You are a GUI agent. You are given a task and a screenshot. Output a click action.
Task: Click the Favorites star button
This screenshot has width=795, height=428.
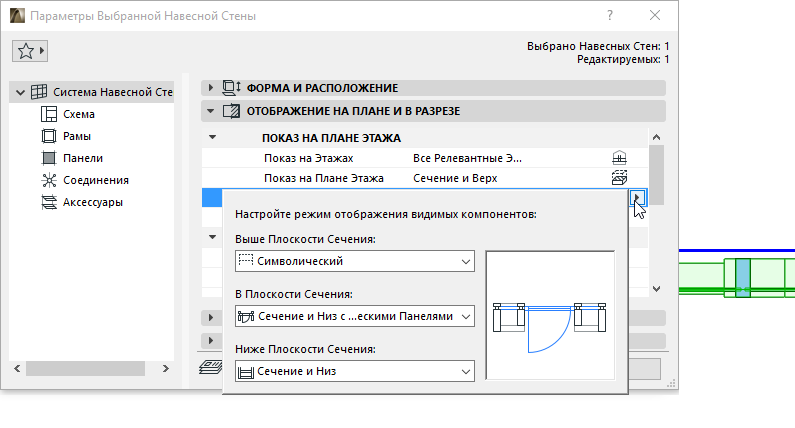(30, 50)
